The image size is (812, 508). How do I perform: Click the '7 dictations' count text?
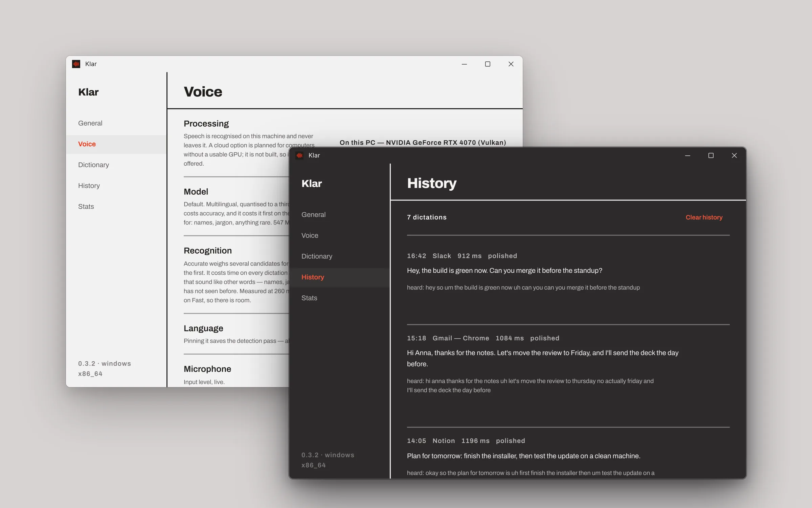(x=427, y=217)
